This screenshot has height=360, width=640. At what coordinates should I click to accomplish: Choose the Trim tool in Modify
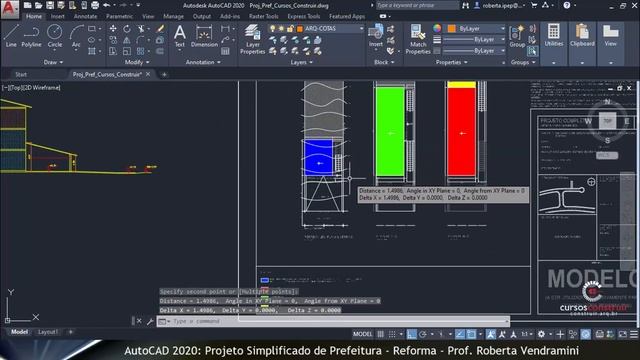pos(141,29)
